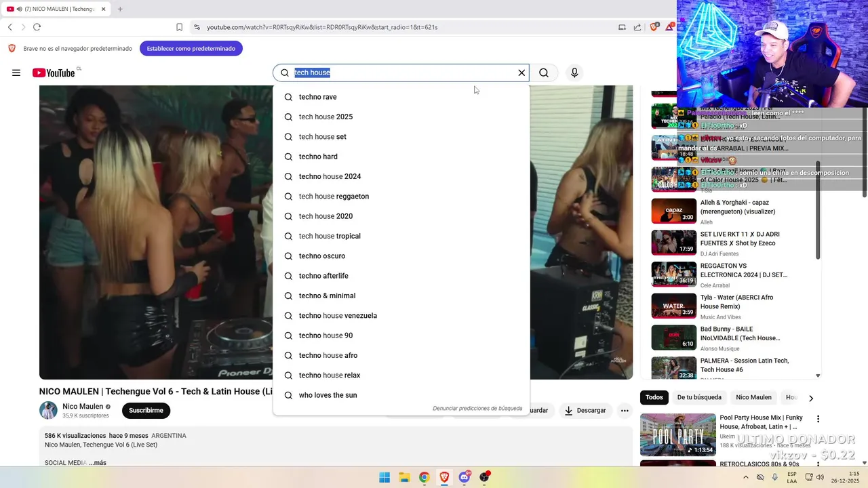
Task: Select the 'techno & minimal' suggestion
Action: coord(401,296)
